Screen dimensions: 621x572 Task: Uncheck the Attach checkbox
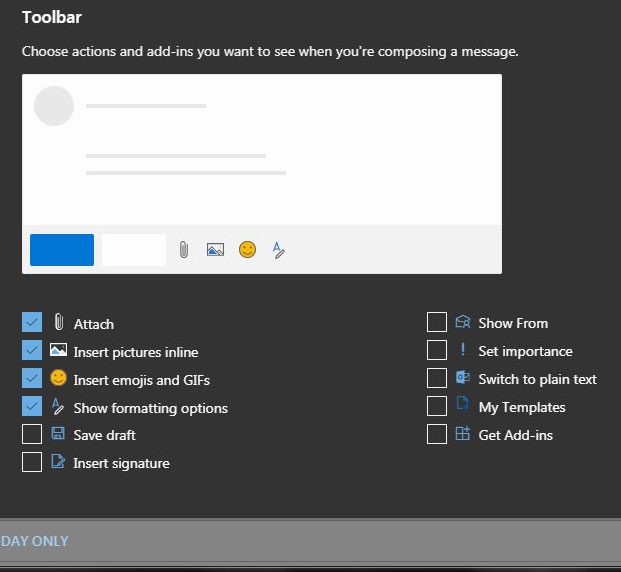click(32, 322)
